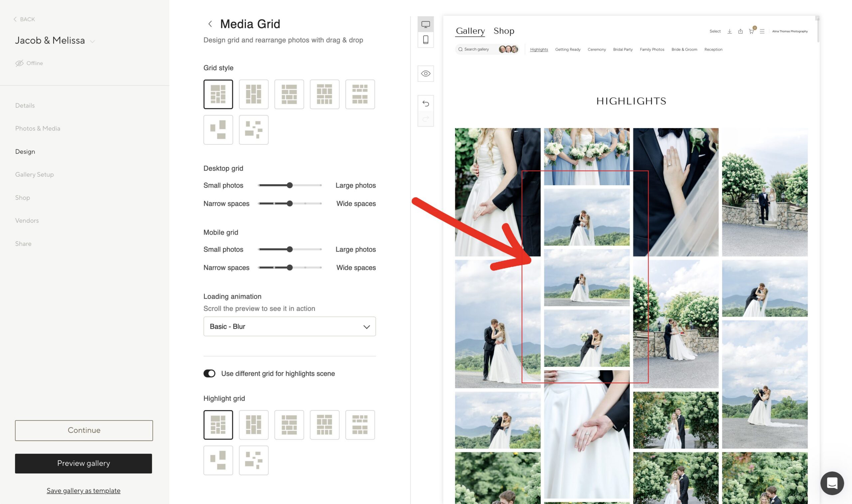Open the preview download icon
Viewport: 852px width, 504px height.
(x=730, y=31)
